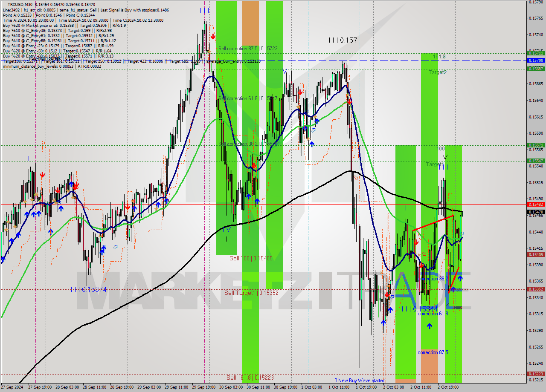
Task: Click price scale value 0.15265
Action: 536,347
